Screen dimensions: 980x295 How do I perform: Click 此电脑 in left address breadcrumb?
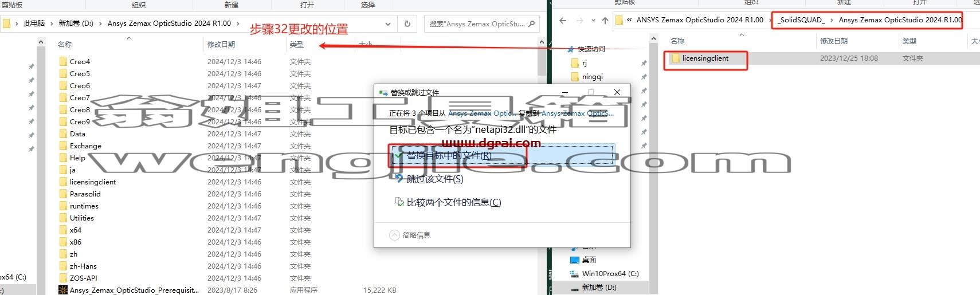[x=34, y=23]
